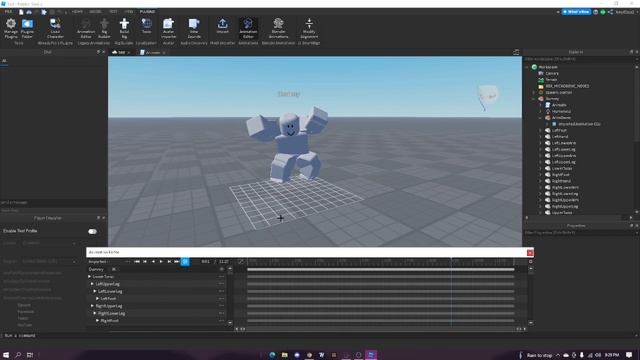Open Manage Plugins in the ribbon
The image size is (640, 360).
coord(11,28)
